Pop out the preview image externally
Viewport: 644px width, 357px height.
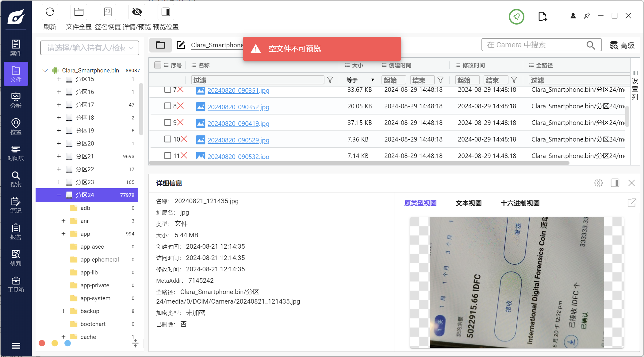tap(632, 203)
